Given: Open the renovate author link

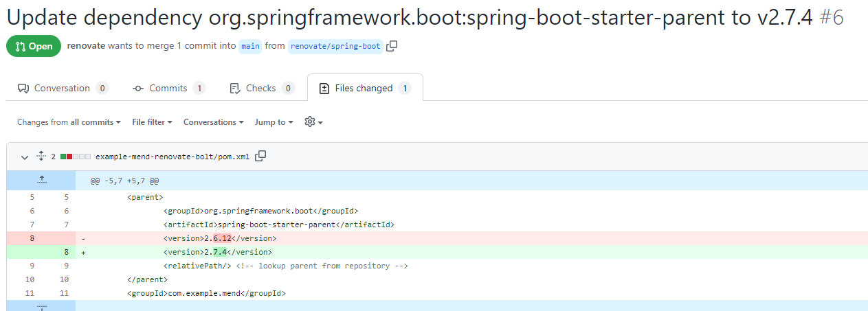Looking at the screenshot, I should tap(86, 46).
